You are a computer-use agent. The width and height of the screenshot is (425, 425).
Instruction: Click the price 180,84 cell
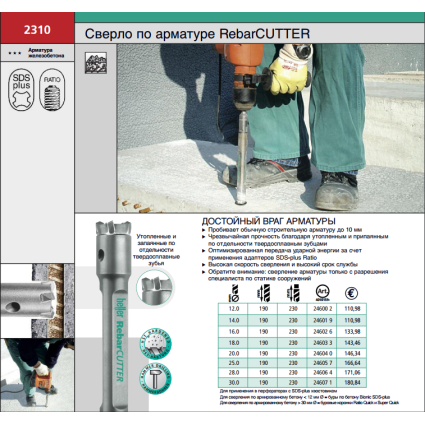coord(352,382)
